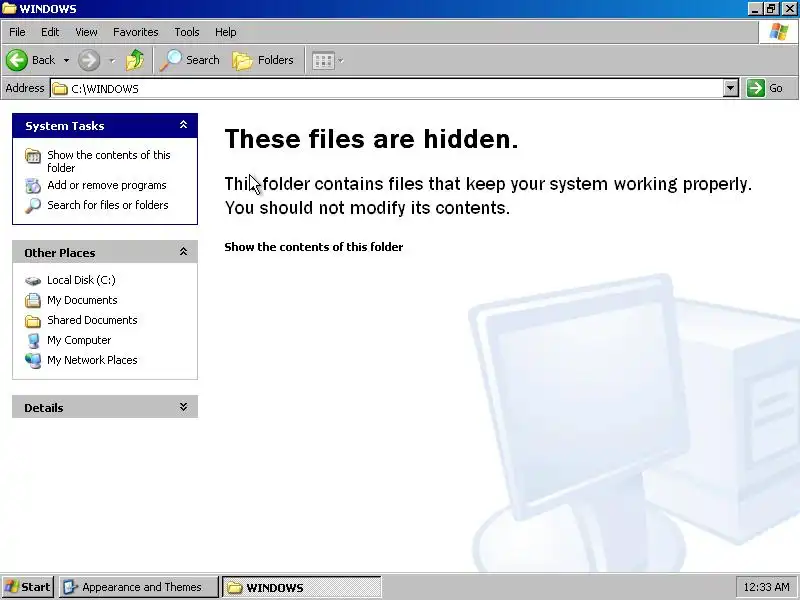The height and width of the screenshot is (600, 800).
Task: Click the Windows flag logo icon
Action: [779, 32]
